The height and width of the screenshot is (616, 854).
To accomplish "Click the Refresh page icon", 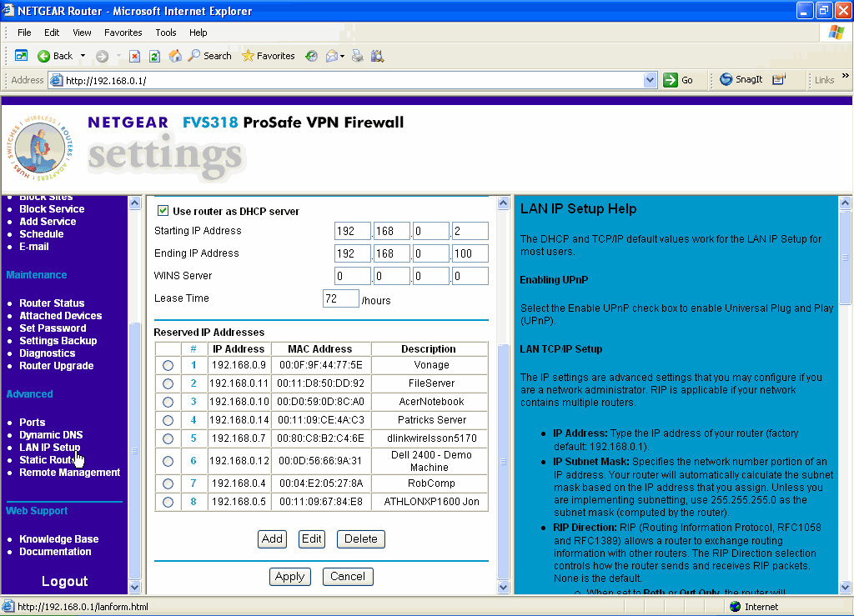I will click(x=154, y=56).
